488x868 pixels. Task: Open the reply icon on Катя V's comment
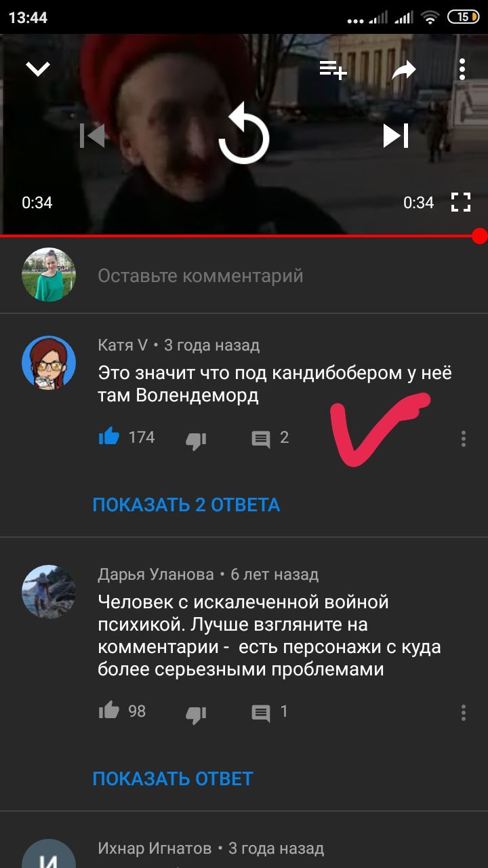[x=261, y=439]
